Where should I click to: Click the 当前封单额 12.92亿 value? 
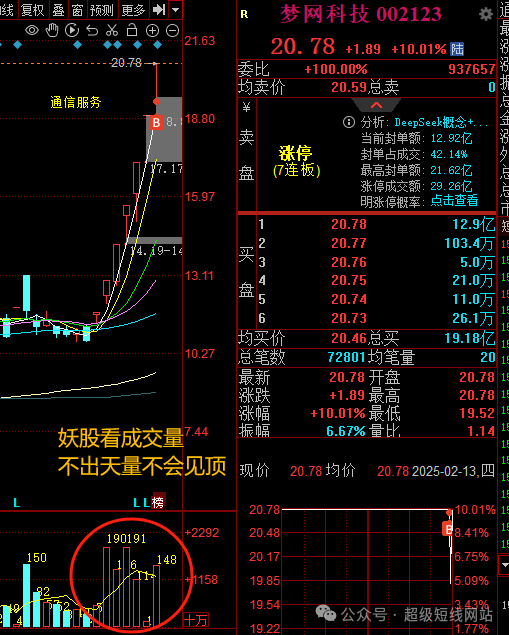tap(451, 139)
